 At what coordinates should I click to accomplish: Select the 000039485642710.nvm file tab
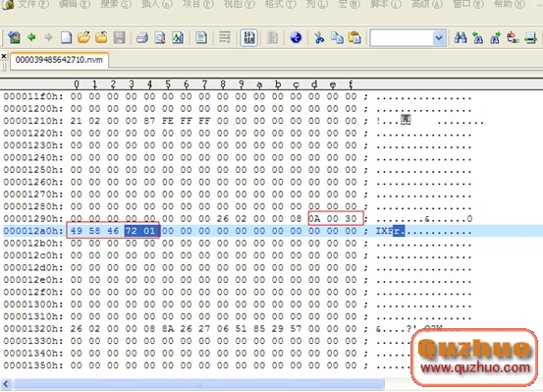[59, 60]
